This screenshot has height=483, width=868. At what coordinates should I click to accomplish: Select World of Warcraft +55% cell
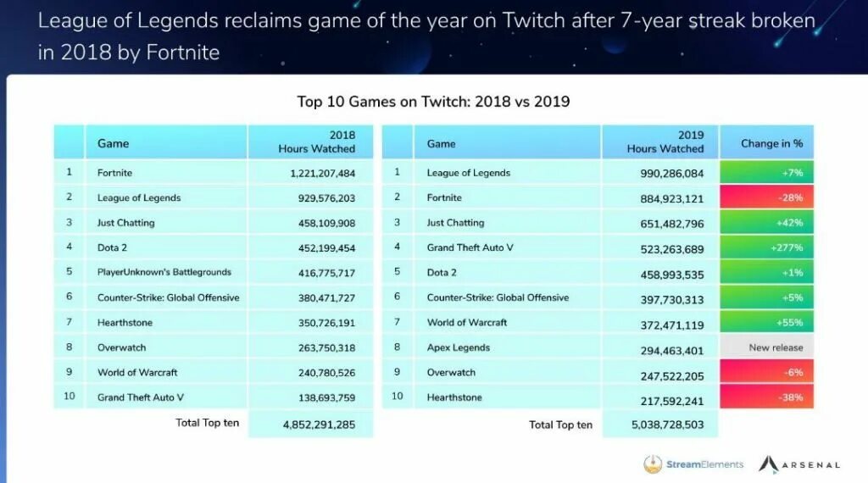point(766,323)
